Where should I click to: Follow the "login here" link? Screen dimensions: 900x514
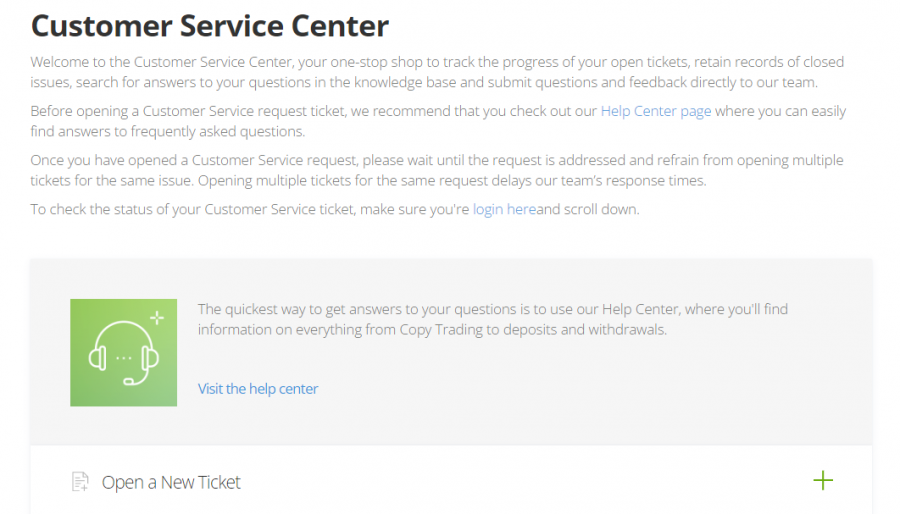click(x=504, y=209)
